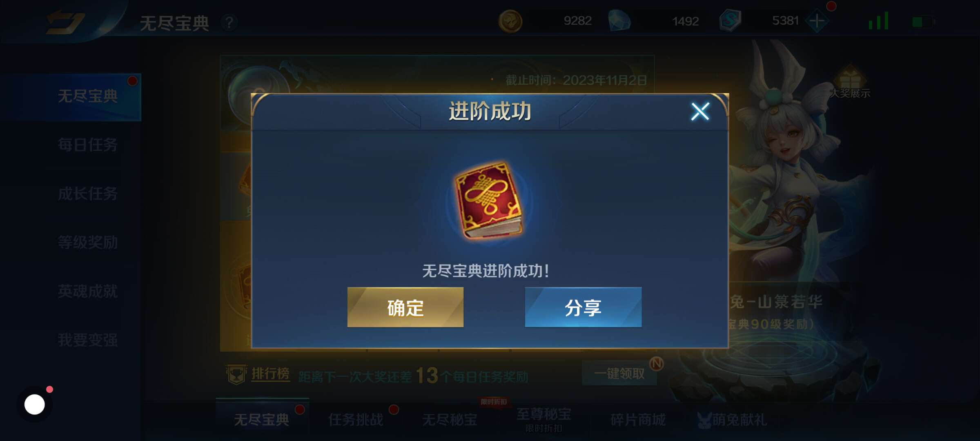Click the 分享 share button
This screenshot has height=441, width=980.
pyautogui.click(x=583, y=307)
